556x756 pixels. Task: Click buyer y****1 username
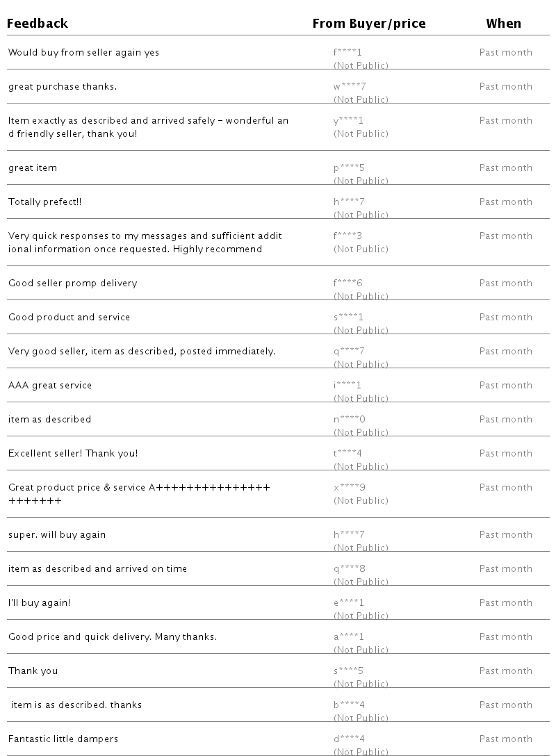pyautogui.click(x=347, y=121)
